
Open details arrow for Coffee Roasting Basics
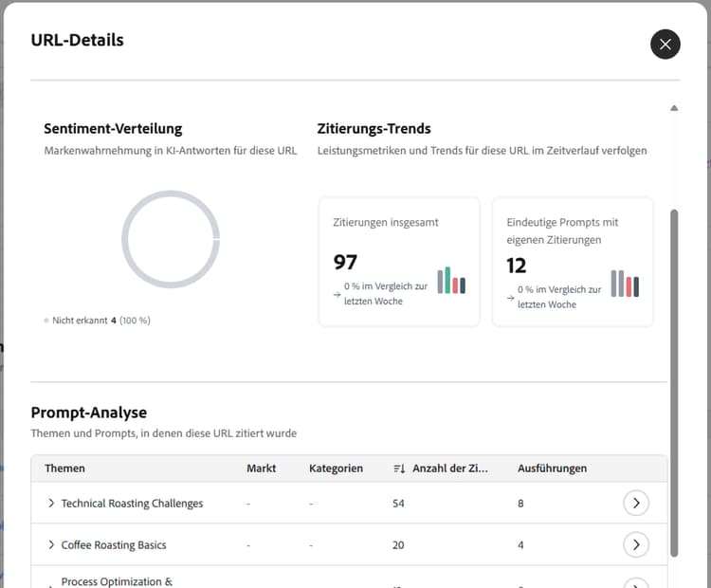point(636,544)
